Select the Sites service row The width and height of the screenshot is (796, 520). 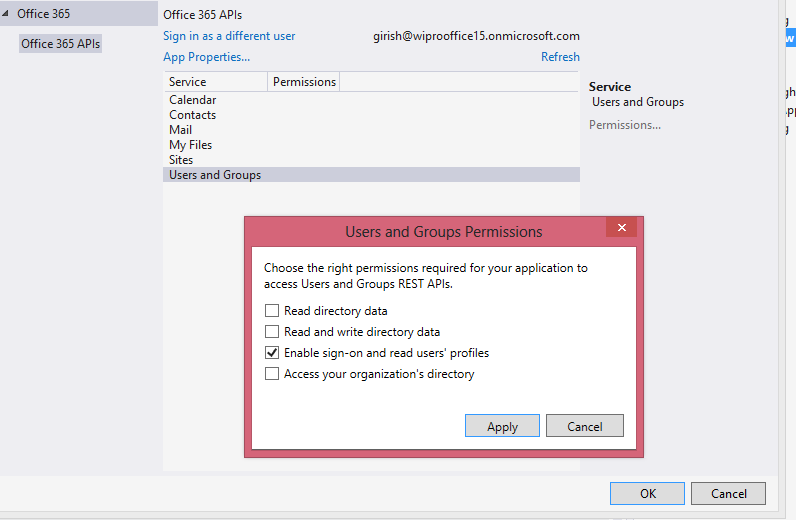click(x=371, y=160)
